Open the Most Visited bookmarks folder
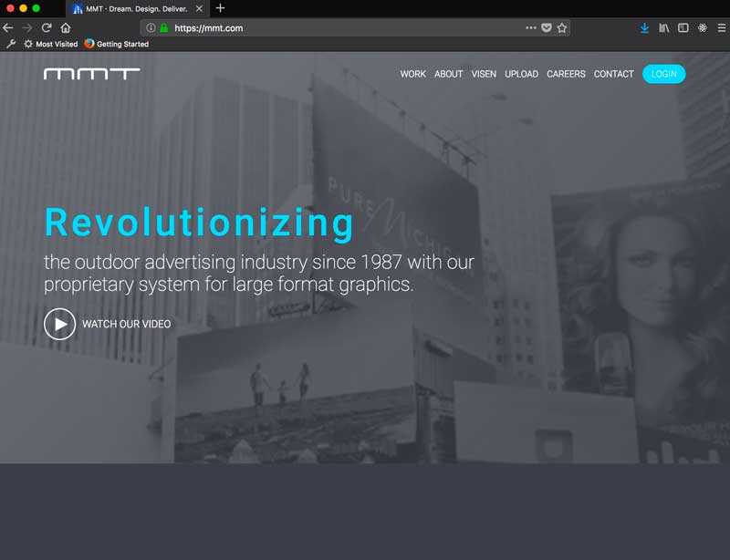The width and height of the screenshot is (730, 560). point(50,44)
